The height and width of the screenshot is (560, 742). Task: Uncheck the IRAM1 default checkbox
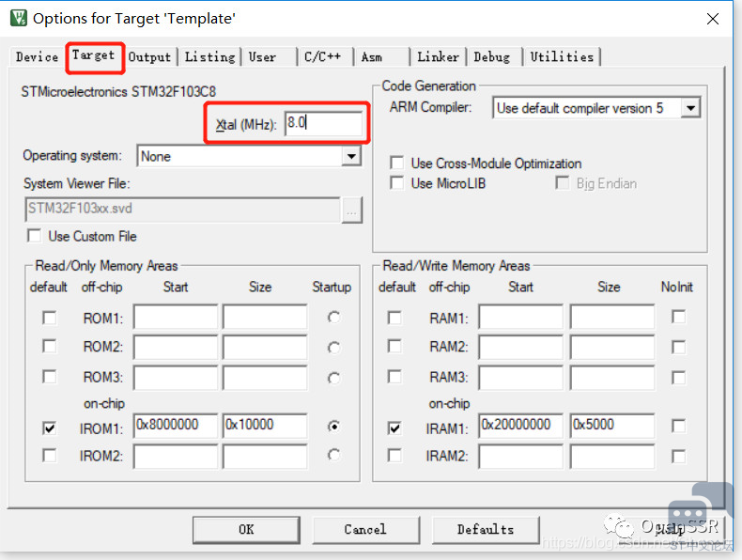pos(394,428)
